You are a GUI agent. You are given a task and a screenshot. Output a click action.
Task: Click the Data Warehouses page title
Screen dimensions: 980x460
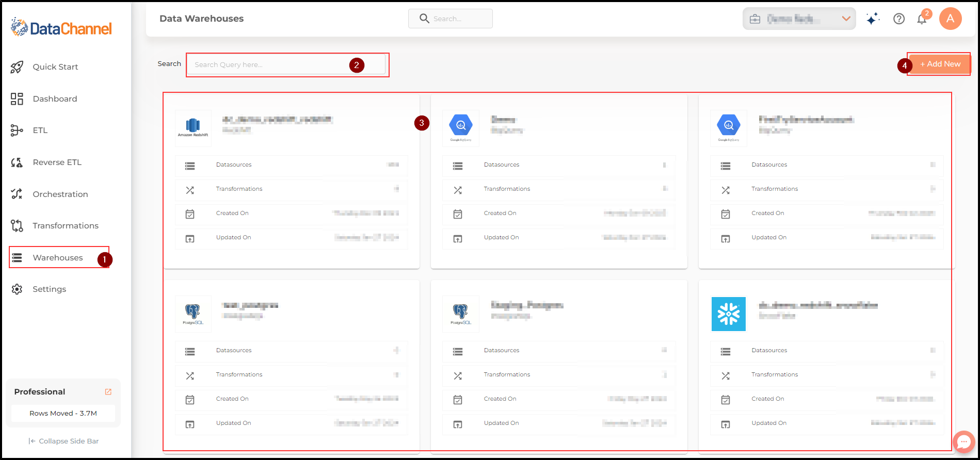coord(201,19)
